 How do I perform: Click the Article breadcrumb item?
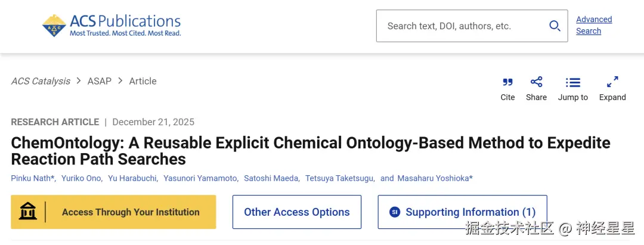coord(143,81)
